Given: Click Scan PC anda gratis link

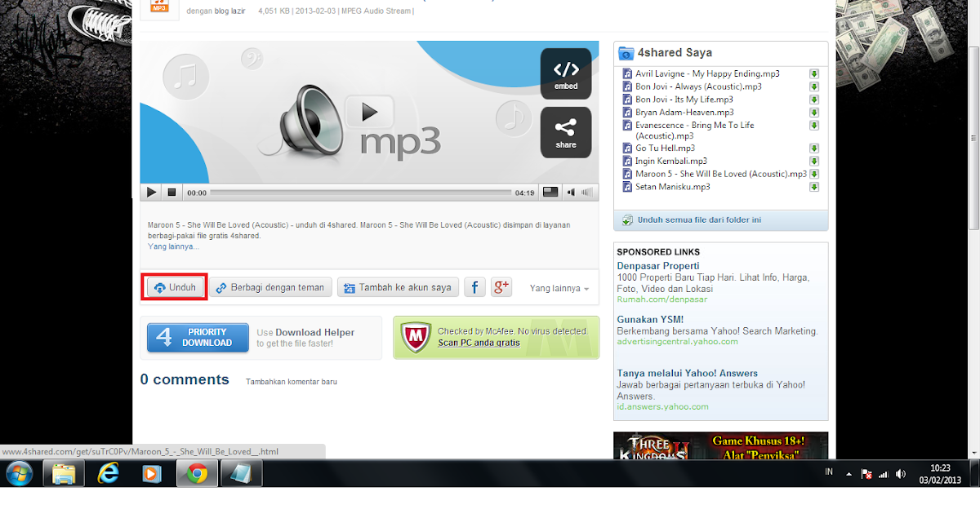Looking at the screenshot, I should pos(479,343).
